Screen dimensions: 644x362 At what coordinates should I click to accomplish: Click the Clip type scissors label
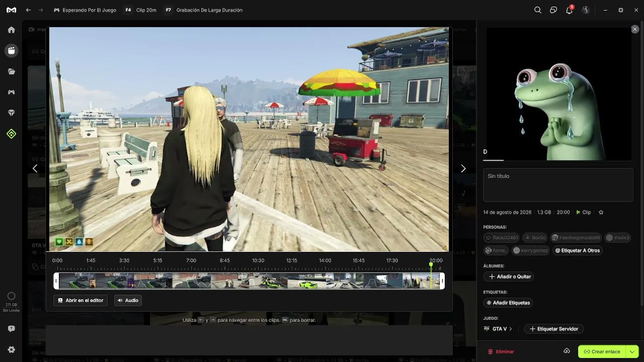tap(584, 212)
